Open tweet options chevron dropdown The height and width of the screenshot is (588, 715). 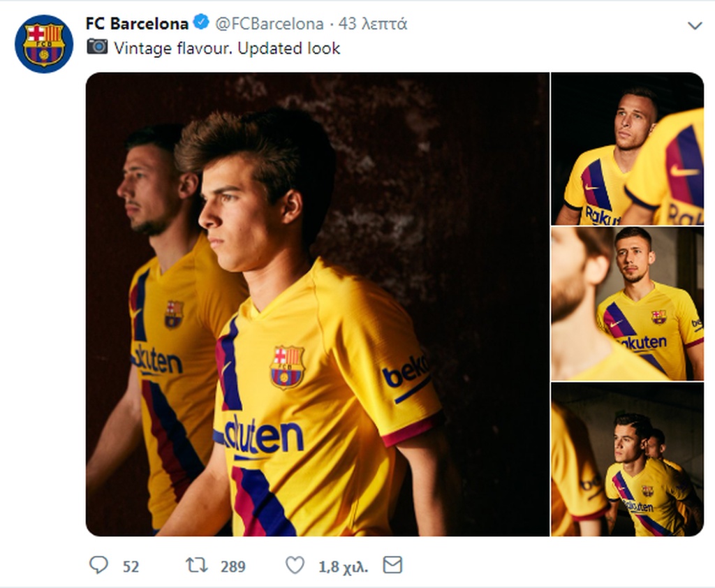click(694, 26)
